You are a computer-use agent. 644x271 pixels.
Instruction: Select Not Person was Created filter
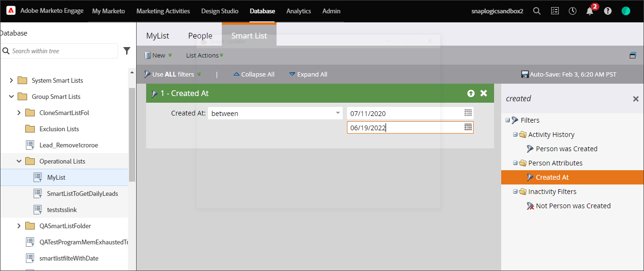pos(573,206)
